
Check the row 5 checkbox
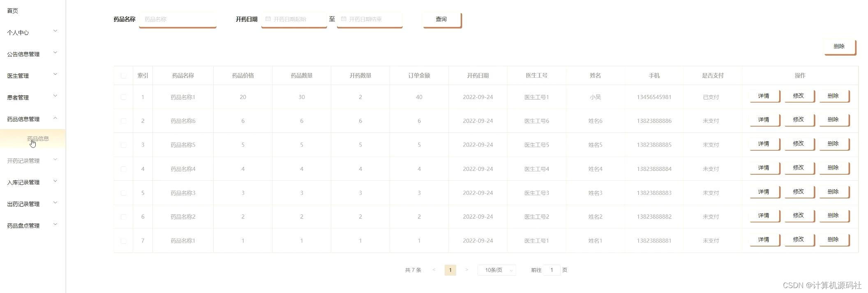coord(123,193)
